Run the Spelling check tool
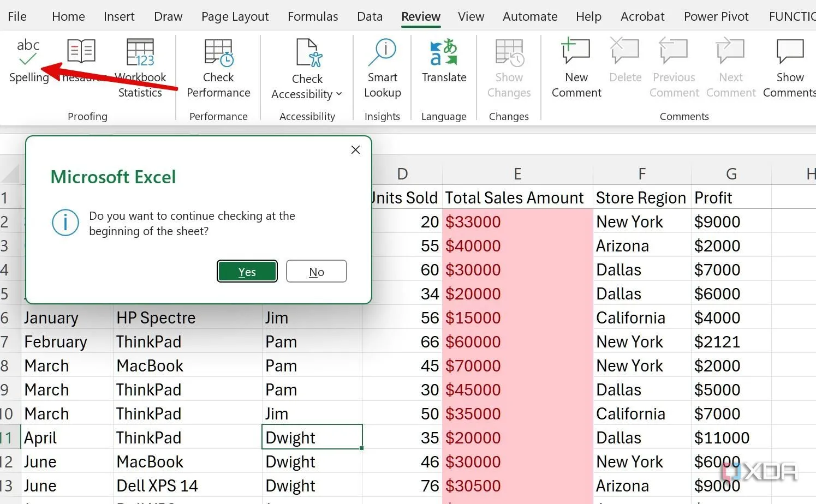The width and height of the screenshot is (816, 504). click(x=28, y=60)
